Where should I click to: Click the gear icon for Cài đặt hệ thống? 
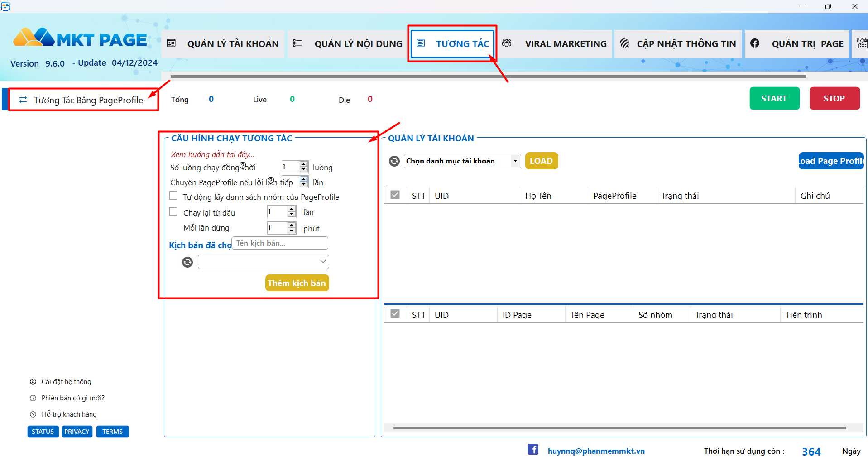(33, 382)
